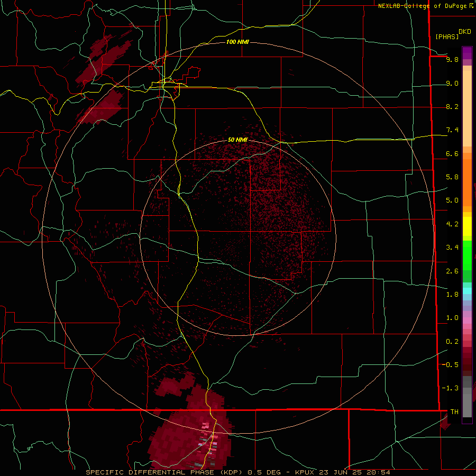476x476 pixels.
Task: Click the 6.6 scale value
Action: point(452,153)
